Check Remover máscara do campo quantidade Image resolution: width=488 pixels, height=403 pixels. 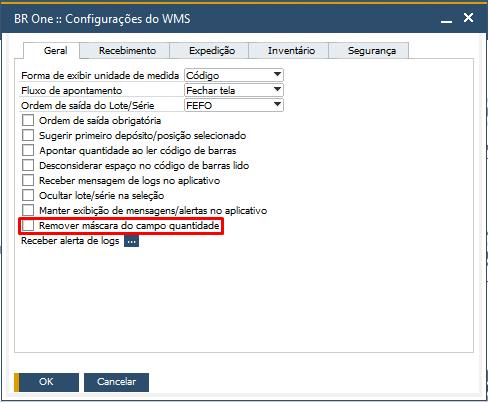click(x=28, y=226)
